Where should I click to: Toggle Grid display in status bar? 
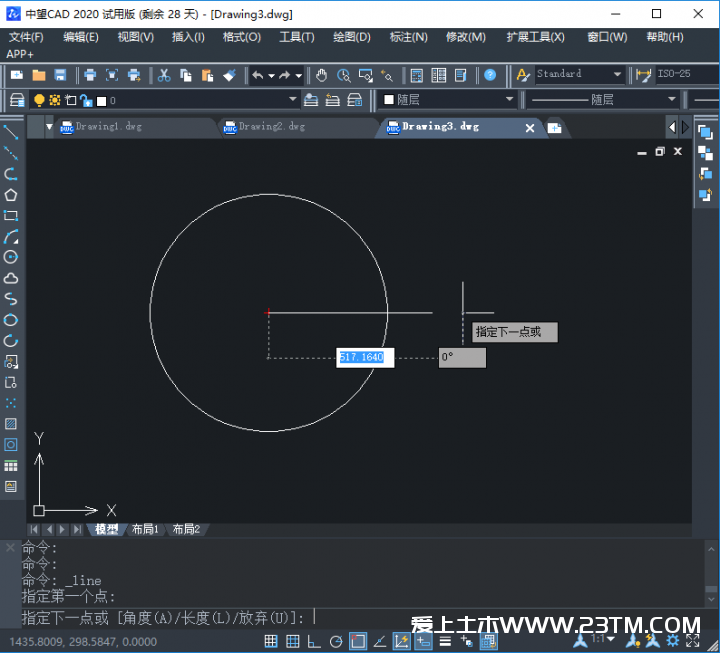point(292,642)
